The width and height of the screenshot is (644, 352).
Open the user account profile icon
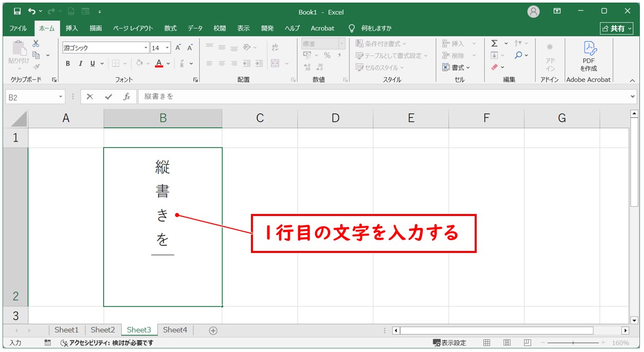pyautogui.click(x=534, y=11)
